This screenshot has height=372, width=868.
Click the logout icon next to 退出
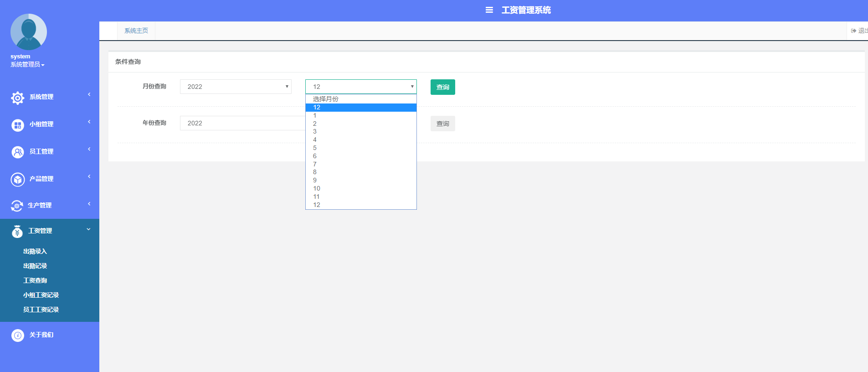click(x=853, y=31)
